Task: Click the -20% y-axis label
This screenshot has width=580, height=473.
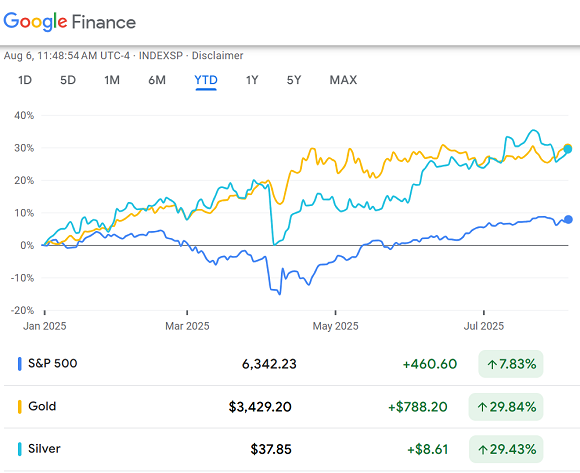Action: coord(23,310)
